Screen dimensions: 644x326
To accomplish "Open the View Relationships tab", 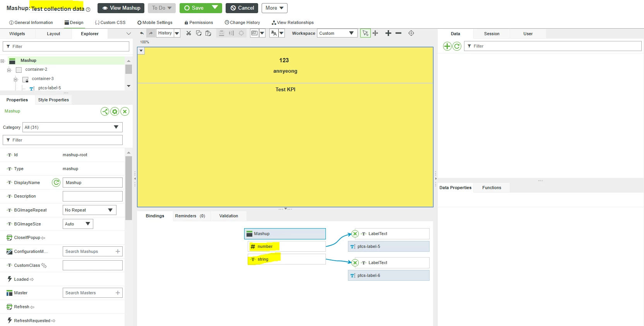I will click(293, 22).
